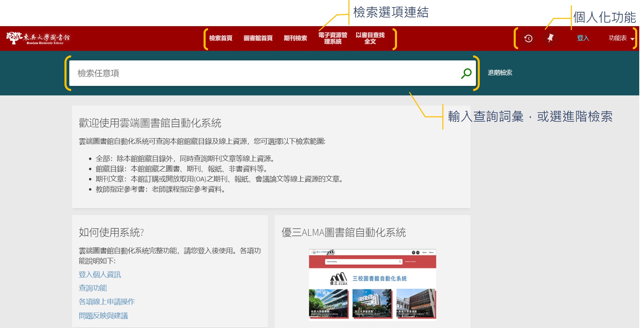
Task: Open search history via clock icon
Action: click(528, 38)
